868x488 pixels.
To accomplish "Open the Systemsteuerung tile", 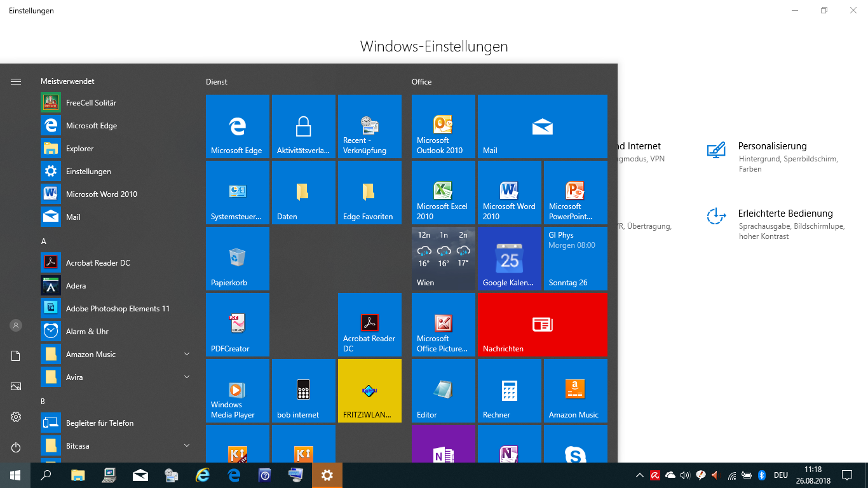I will (238, 193).
